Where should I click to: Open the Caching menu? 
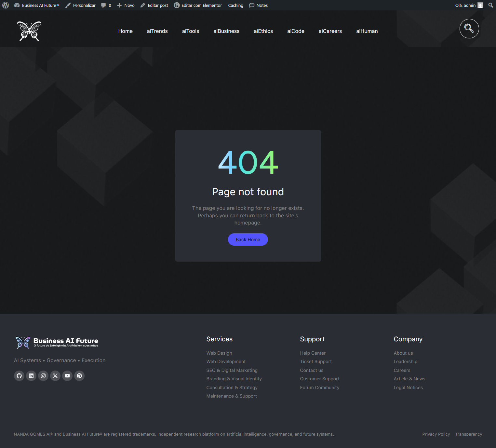[x=235, y=5]
